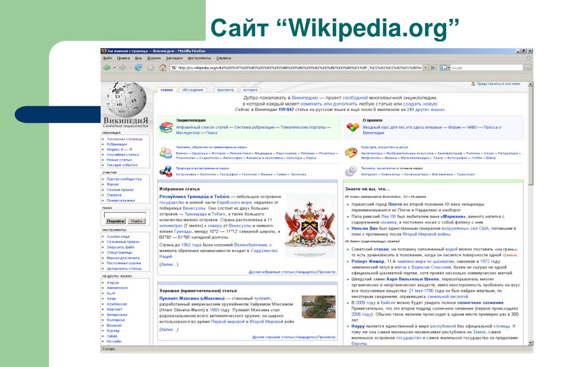
Task: Switch to the история tab
Action: 250,90
